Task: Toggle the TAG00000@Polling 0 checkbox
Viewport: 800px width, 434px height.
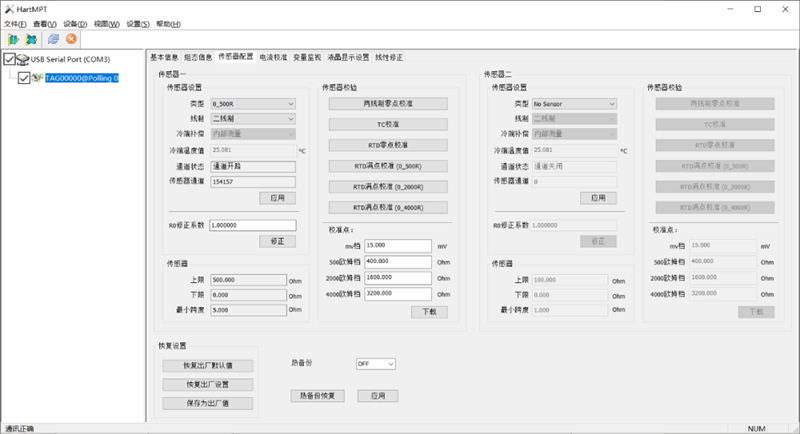Action: (x=23, y=78)
